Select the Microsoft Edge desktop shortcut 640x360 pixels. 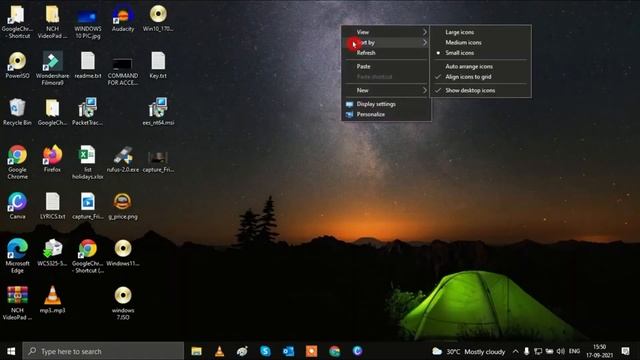pyautogui.click(x=18, y=256)
